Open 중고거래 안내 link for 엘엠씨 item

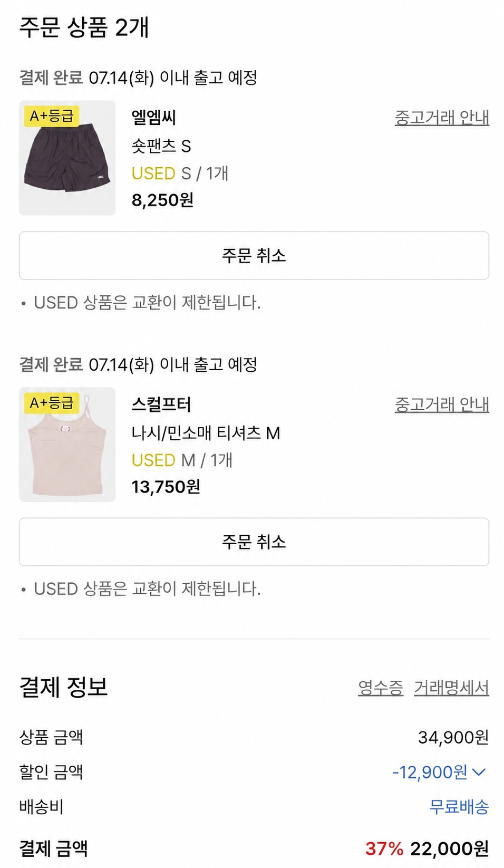click(442, 117)
